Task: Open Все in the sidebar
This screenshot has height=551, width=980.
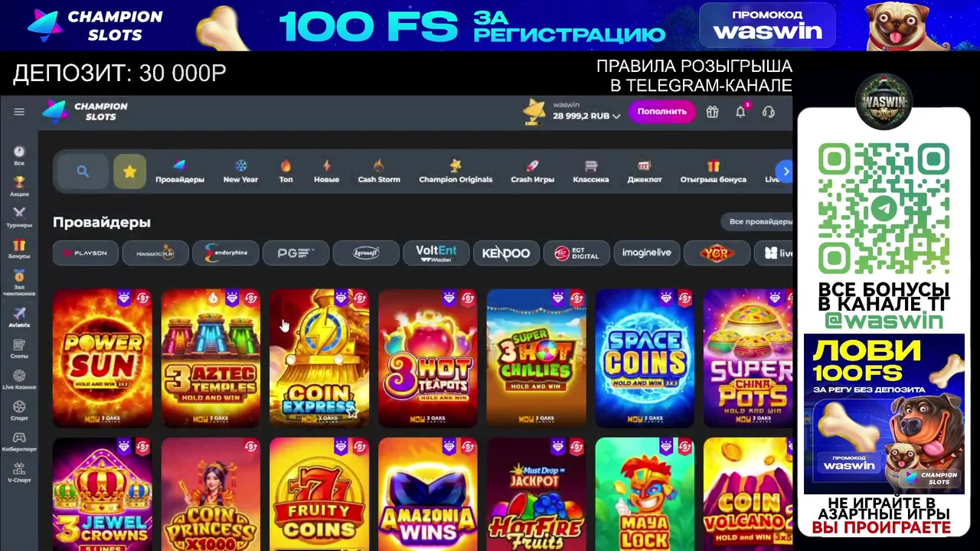Action: tap(19, 156)
